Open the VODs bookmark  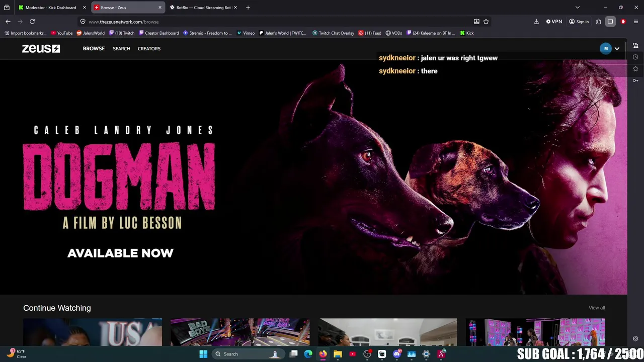394,33
